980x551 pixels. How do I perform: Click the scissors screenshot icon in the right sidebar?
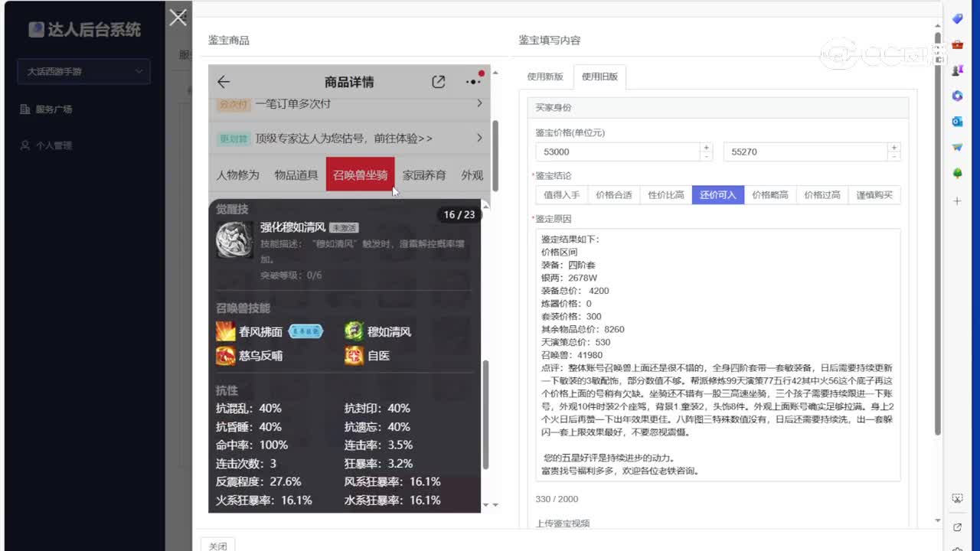coord(957,497)
